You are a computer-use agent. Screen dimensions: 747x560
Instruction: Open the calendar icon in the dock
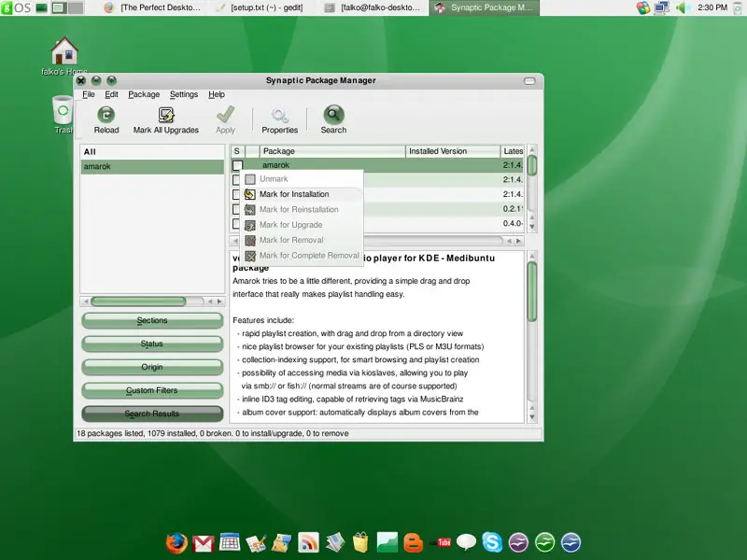point(230,542)
